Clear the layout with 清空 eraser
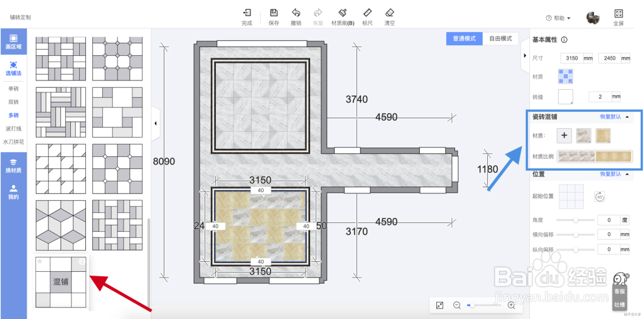Screen dimensions: 644x319 click(x=390, y=17)
